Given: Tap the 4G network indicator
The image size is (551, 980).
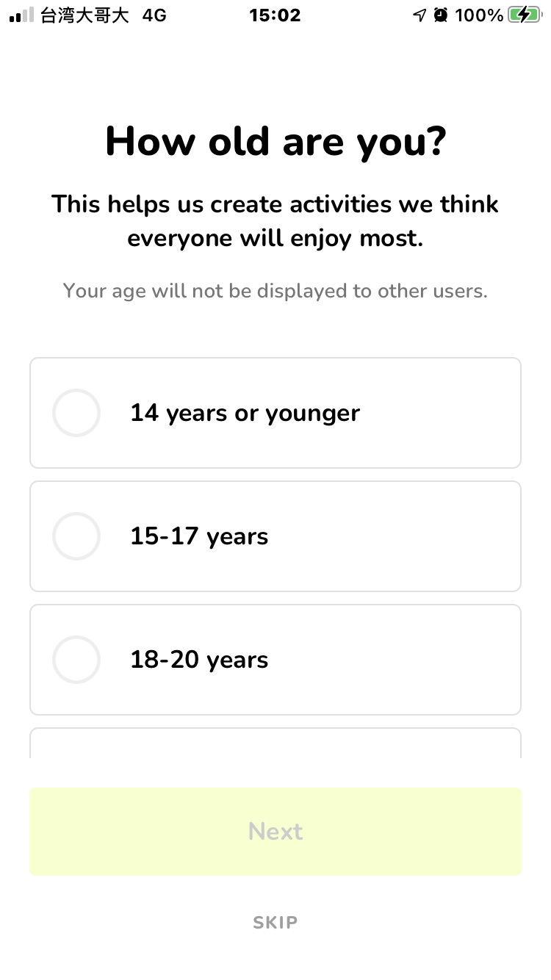Looking at the screenshot, I should (154, 15).
